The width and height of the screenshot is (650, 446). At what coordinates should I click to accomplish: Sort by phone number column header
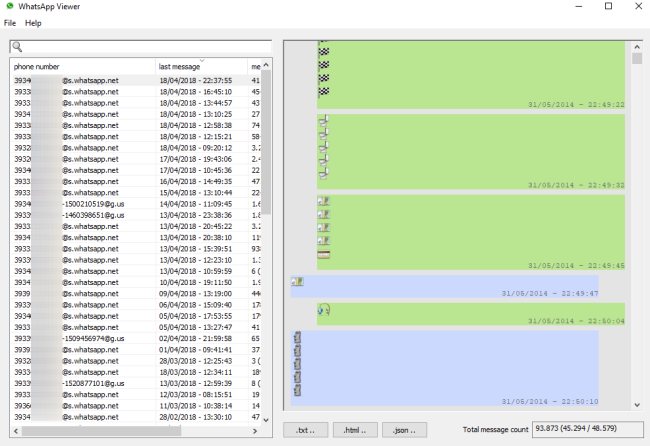coord(83,66)
